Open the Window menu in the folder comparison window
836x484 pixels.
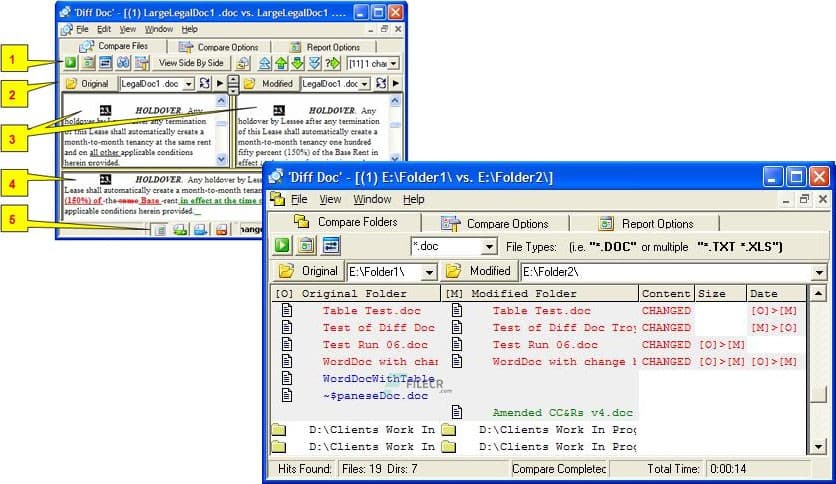pyautogui.click(x=372, y=199)
